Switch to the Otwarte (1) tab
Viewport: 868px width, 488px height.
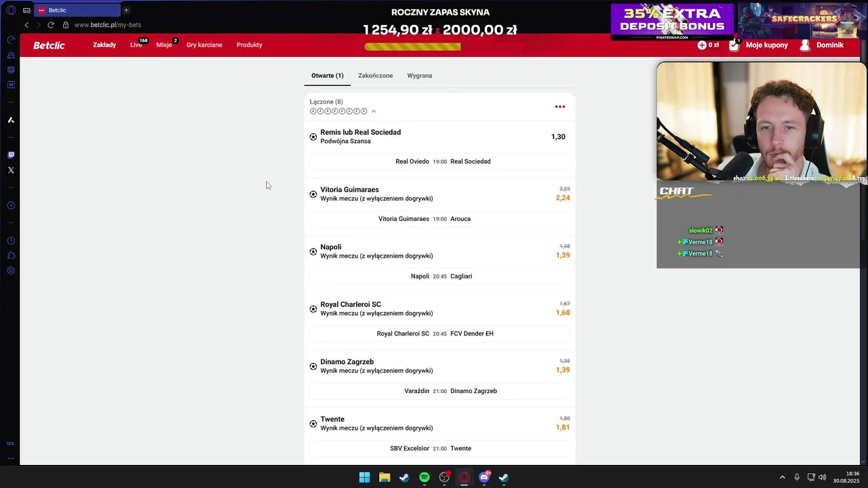point(328,76)
